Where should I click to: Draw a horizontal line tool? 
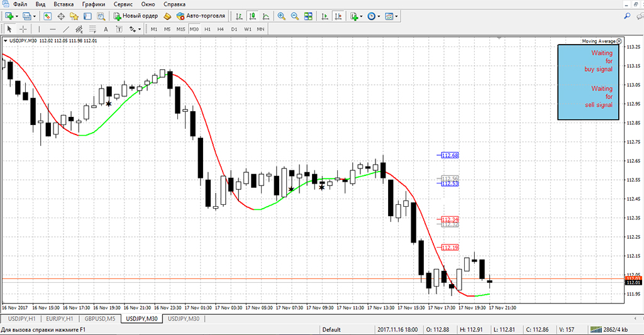click(52, 29)
